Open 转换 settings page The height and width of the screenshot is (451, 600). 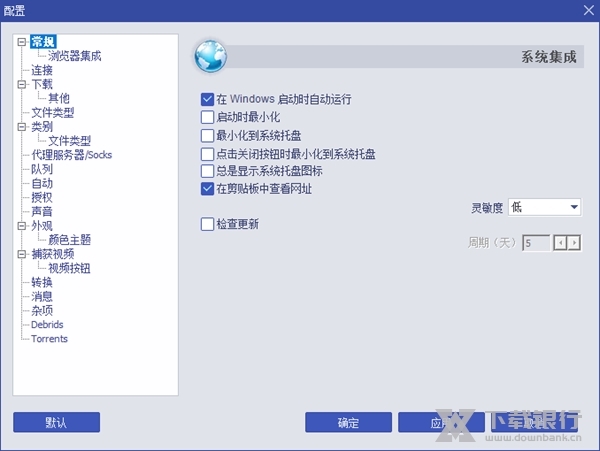click(42, 282)
